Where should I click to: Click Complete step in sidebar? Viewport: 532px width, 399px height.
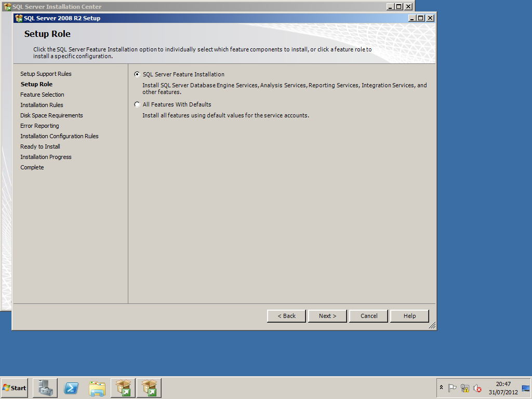click(32, 167)
